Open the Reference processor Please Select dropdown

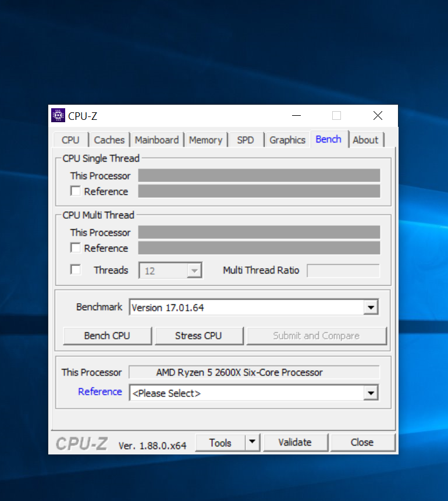tap(254, 393)
